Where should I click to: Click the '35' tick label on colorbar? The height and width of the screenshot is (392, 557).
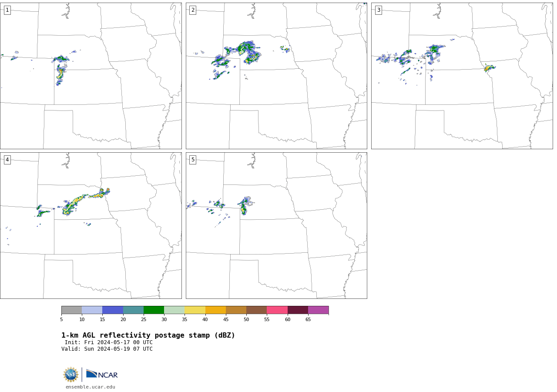tap(185, 320)
